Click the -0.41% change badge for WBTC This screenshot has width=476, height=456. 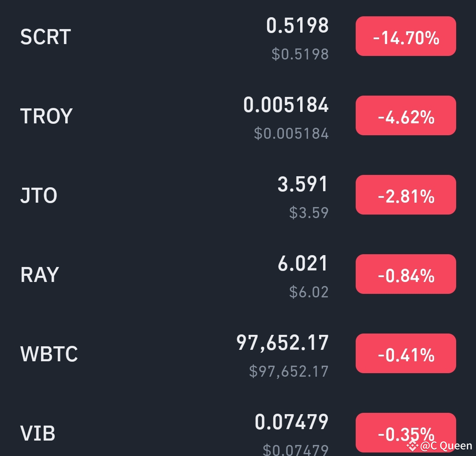(x=405, y=353)
